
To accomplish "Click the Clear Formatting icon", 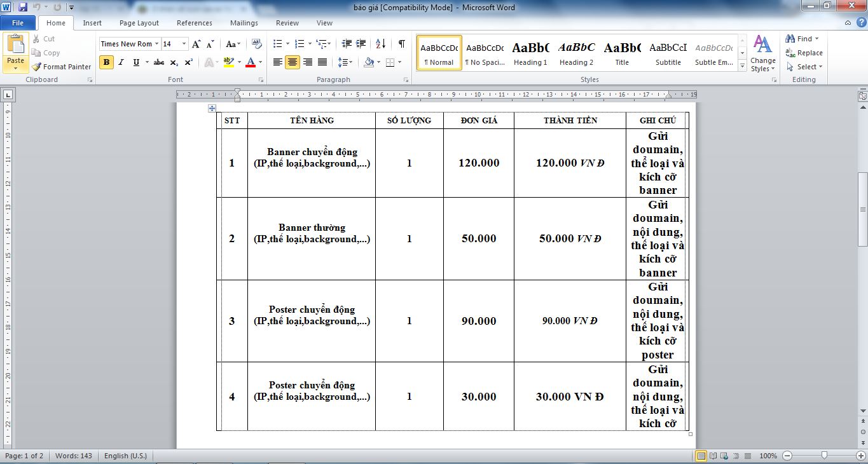I will [x=257, y=44].
